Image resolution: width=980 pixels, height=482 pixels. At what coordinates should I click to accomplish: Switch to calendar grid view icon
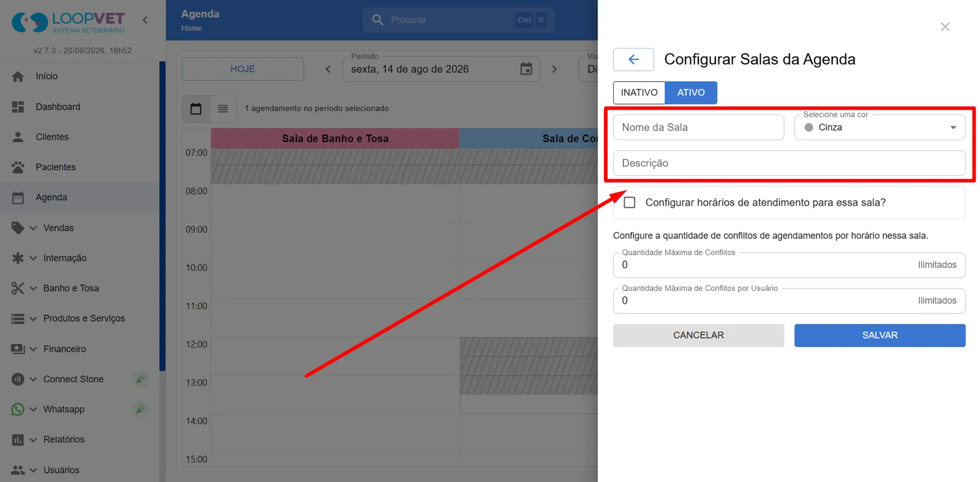click(196, 108)
